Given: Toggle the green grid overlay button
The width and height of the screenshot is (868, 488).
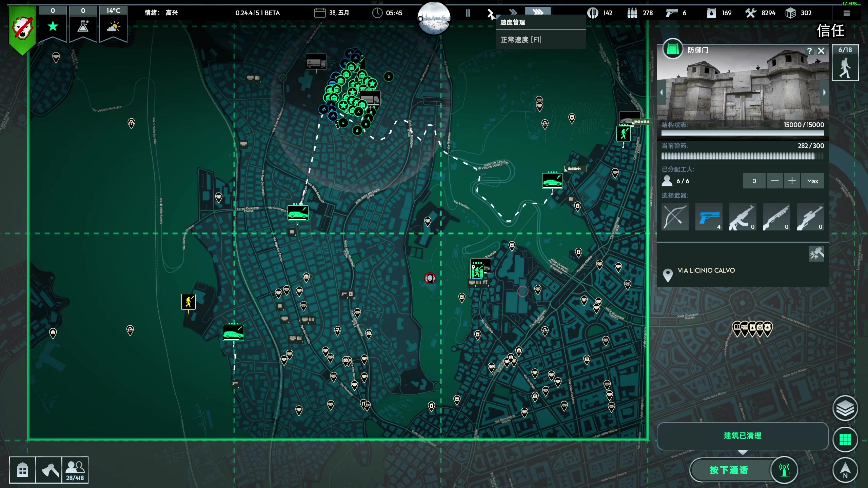Looking at the screenshot, I should [x=845, y=440].
